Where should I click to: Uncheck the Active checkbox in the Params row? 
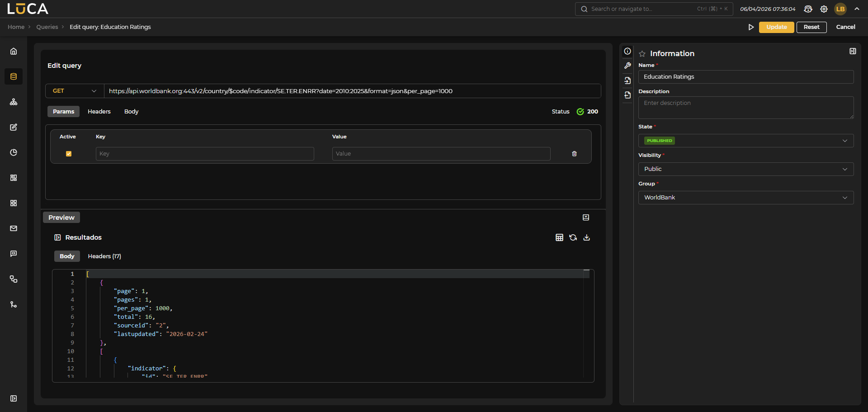tap(69, 154)
